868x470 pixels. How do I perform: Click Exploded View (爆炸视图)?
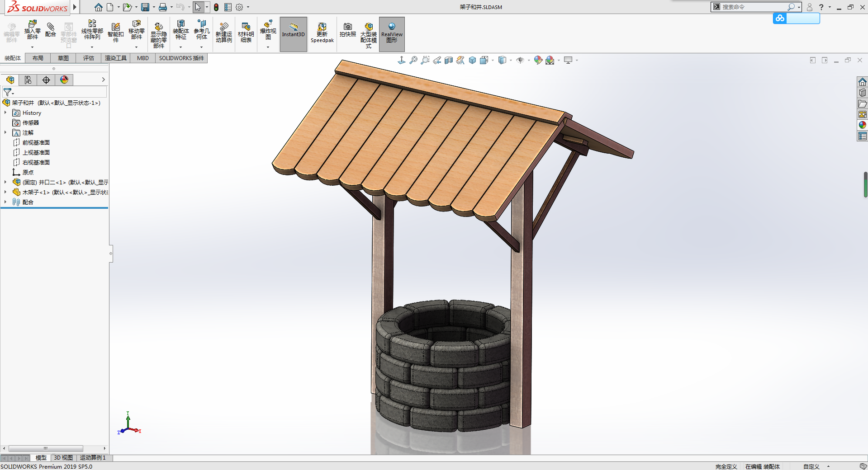coord(268,30)
